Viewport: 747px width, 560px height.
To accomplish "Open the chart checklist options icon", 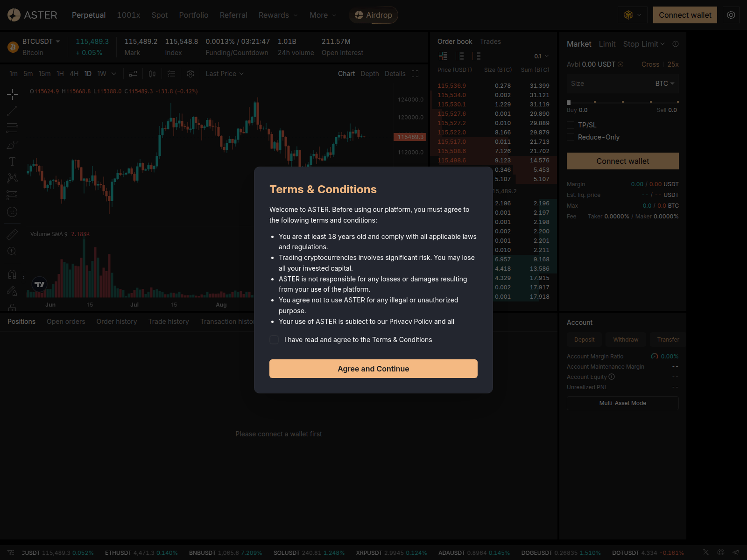I will click(171, 74).
